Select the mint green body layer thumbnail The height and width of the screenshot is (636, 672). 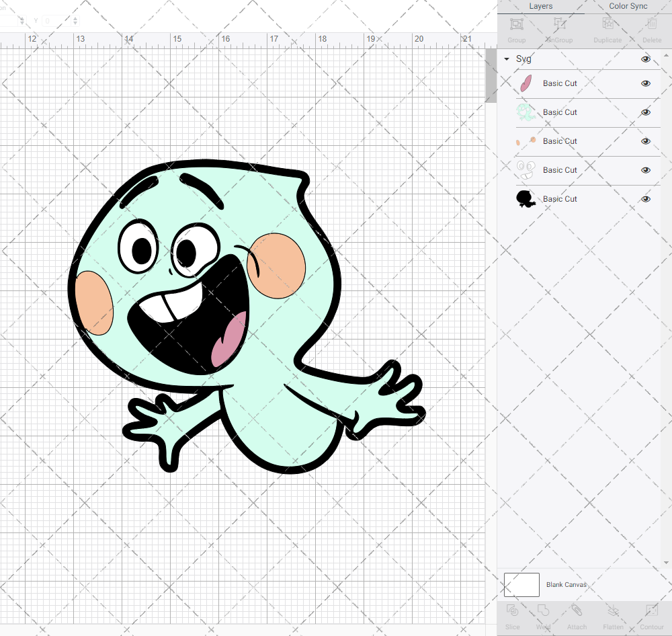pyautogui.click(x=526, y=112)
